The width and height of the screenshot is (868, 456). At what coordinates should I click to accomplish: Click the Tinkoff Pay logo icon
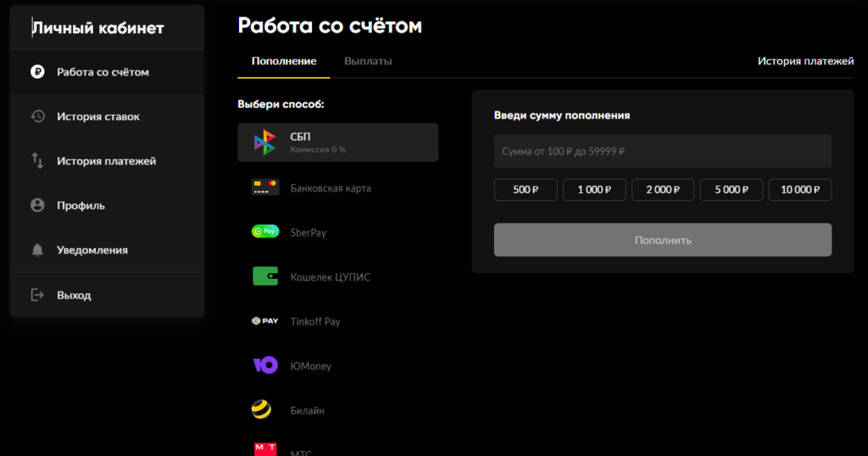click(264, 321)
